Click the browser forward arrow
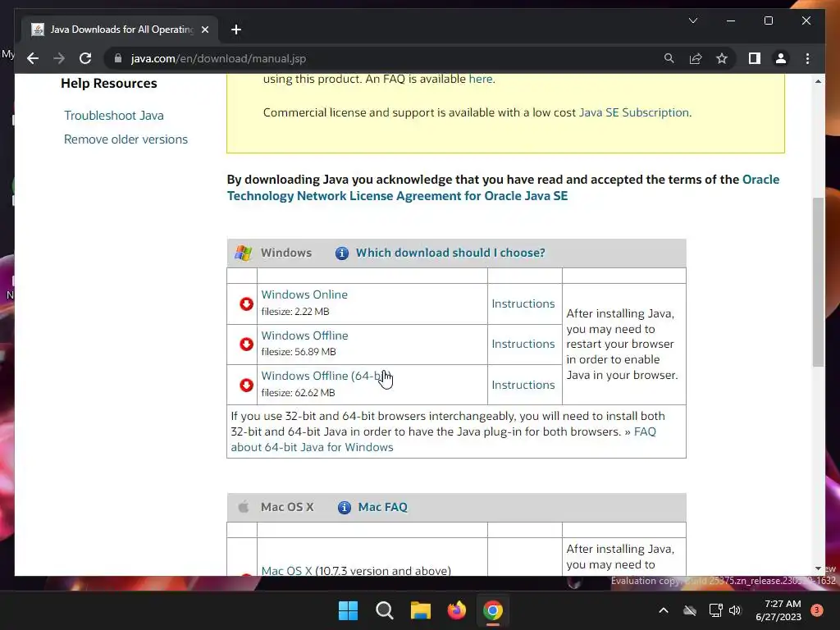840x630 pixels. pyautogui.click(x=59, y=58)
